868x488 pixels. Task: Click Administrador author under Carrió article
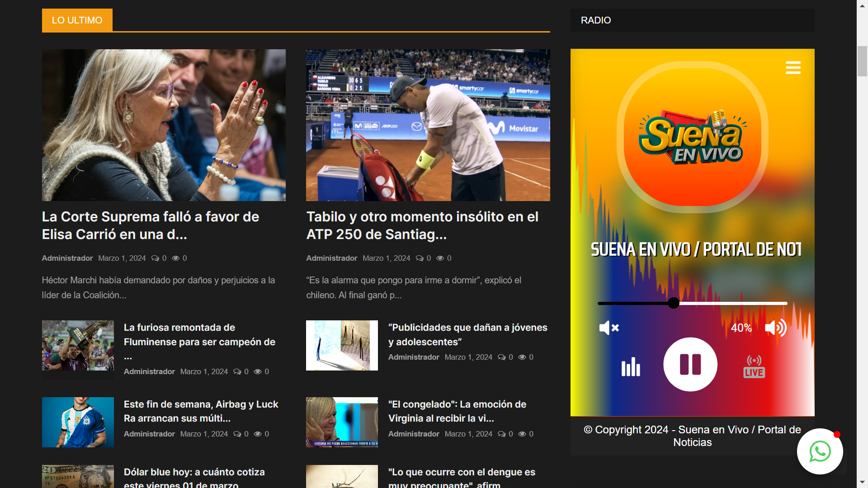(67, 258)
